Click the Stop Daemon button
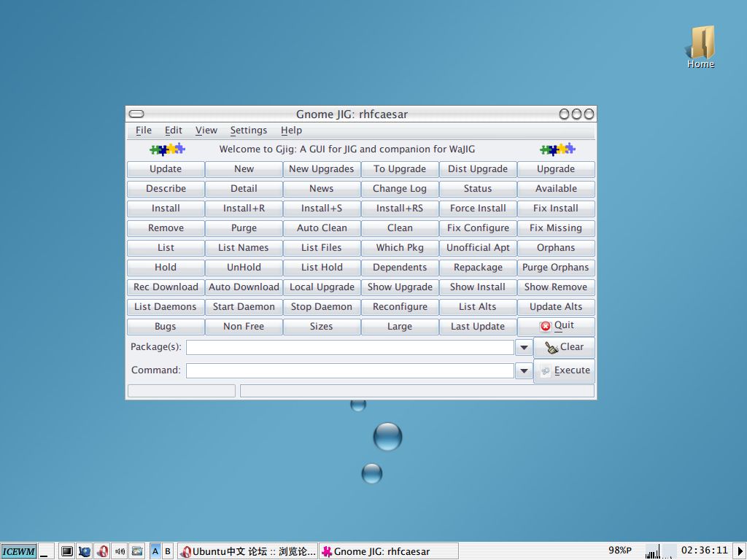This screenshot has width=747, height=560. [322, 307]
